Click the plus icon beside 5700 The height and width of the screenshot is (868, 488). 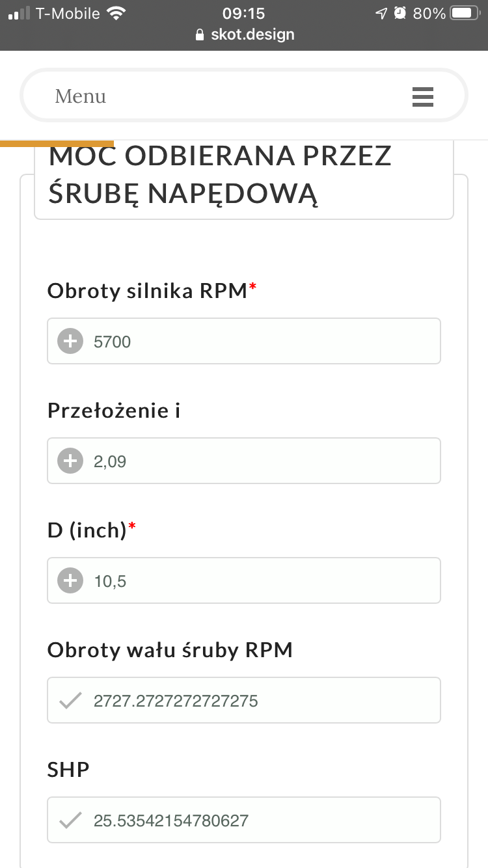tap(70, 341)
